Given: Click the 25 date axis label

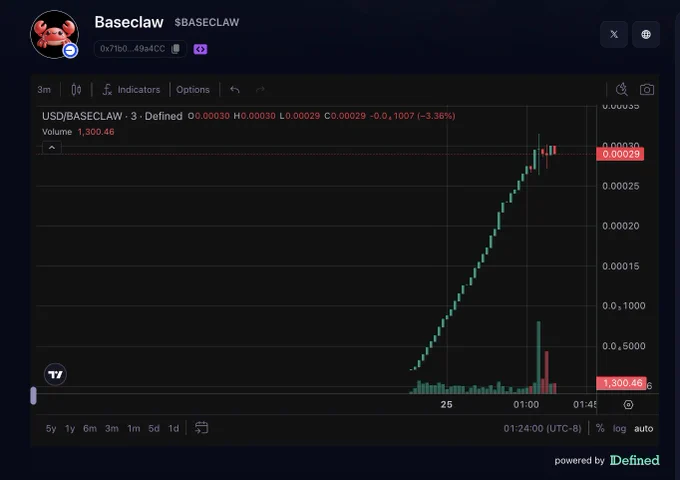Looking at the screenshot, I should 446,405.
